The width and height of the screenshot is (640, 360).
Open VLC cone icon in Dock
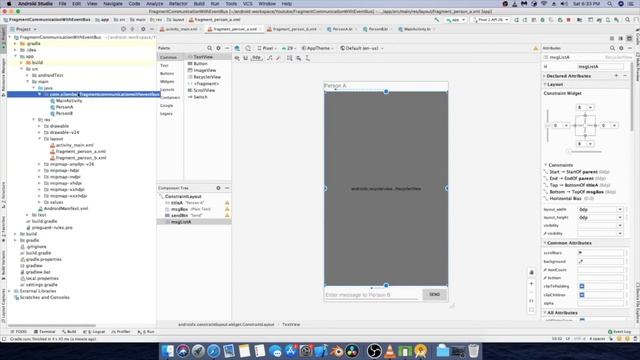(390, 351)
